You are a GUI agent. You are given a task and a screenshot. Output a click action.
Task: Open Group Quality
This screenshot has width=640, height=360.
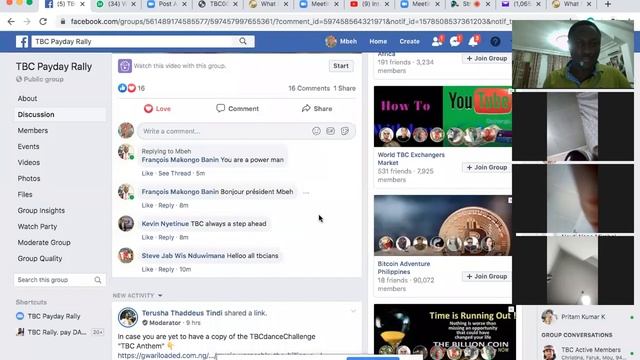click(40, 258)
